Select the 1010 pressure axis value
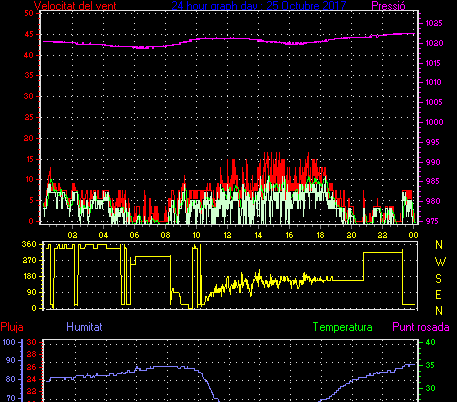The image size is (457, 402). coord(434,82)
